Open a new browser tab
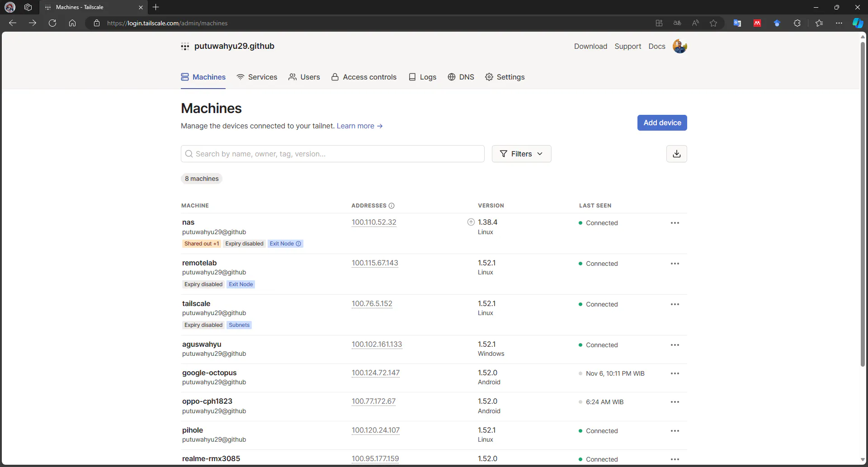868x467 pixels. 156,7
